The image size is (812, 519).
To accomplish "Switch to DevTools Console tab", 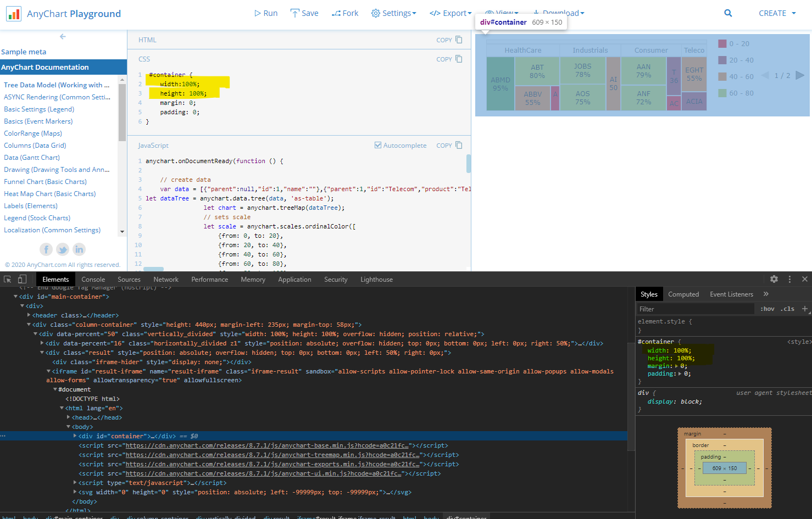I will click(x=93, y=280).
